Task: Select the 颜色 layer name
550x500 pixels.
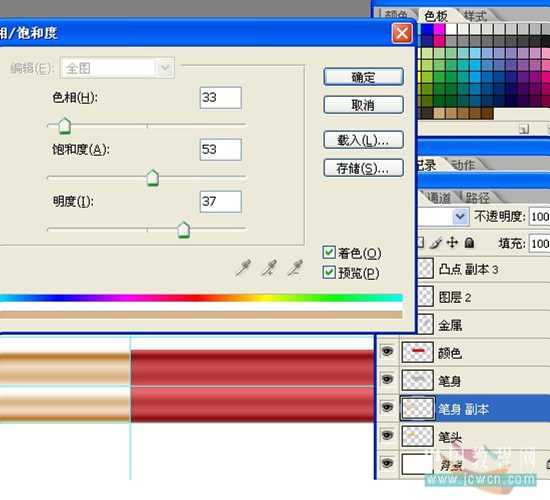Action: pyautogui.click(x=450, y=353)
